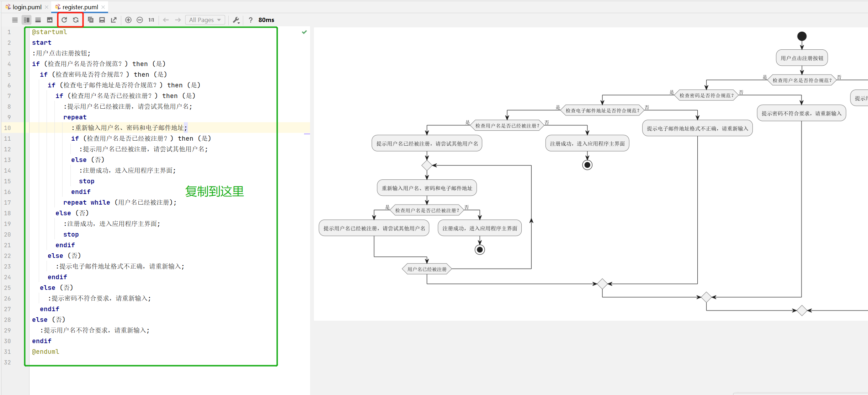
Task: Place cursor on @startuml line
Action: coord(49,32)
